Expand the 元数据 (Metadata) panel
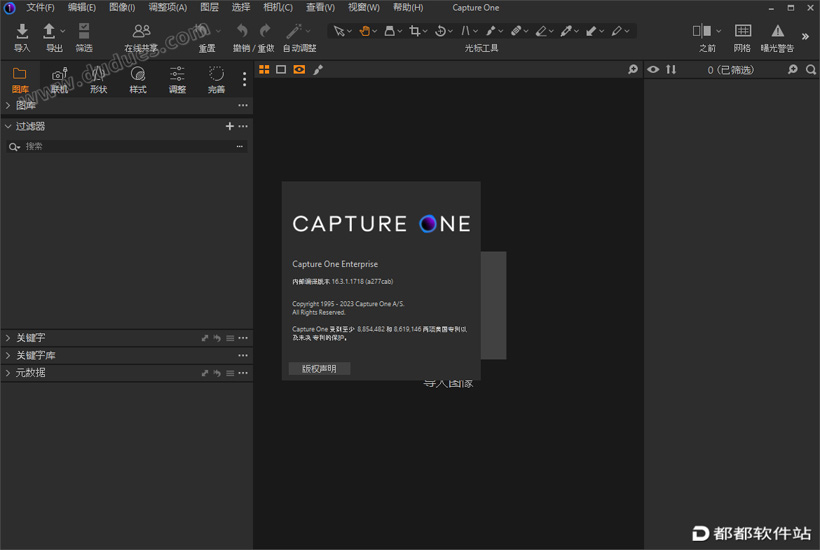Viewport: 820px width, 550px height. click(x=8, y=373)
